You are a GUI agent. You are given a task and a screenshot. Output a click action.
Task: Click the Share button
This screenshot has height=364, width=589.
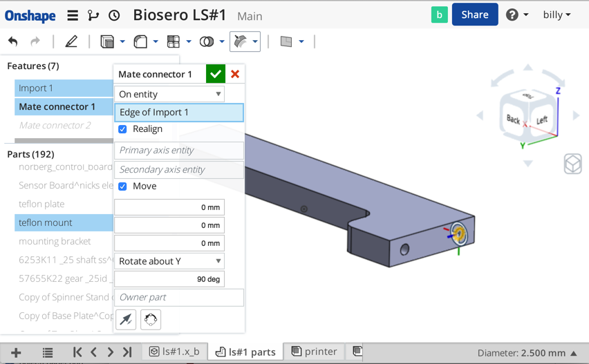pos(475,15)
